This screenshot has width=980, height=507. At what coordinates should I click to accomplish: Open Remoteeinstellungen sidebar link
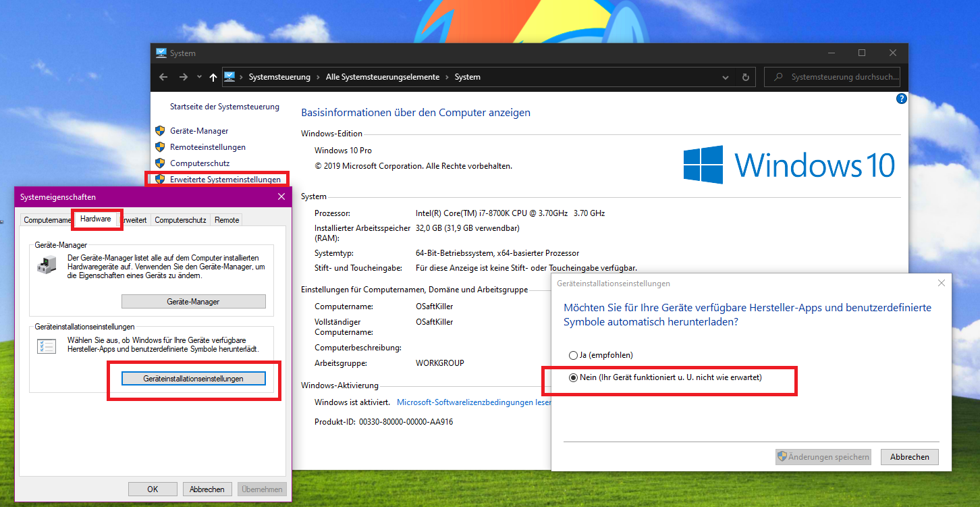(x=208, y=147)
